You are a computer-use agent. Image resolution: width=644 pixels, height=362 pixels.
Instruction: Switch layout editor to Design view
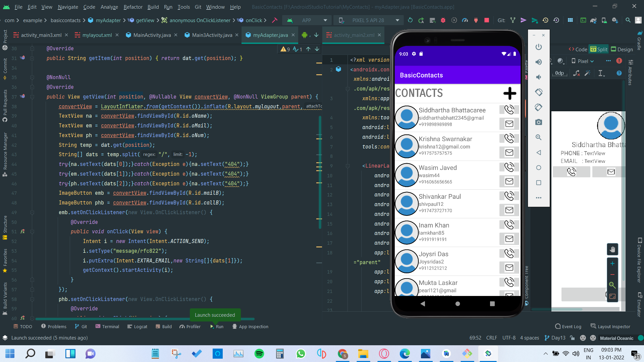[x=622, y=49]
